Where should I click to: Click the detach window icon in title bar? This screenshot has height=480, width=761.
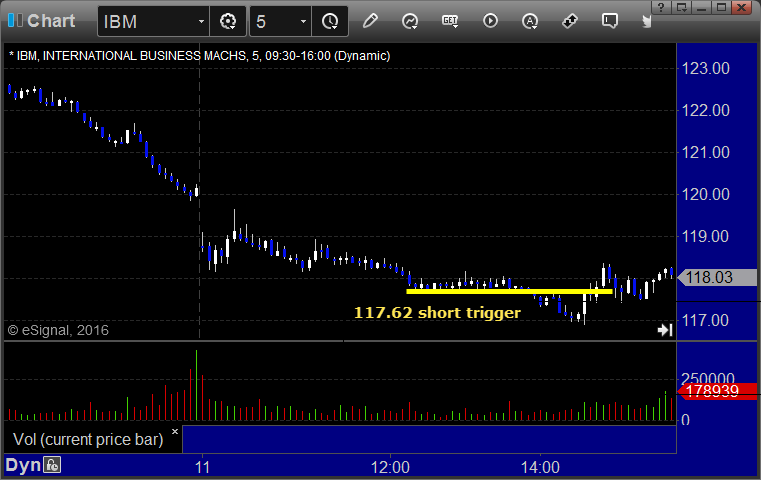pos(681,7)
